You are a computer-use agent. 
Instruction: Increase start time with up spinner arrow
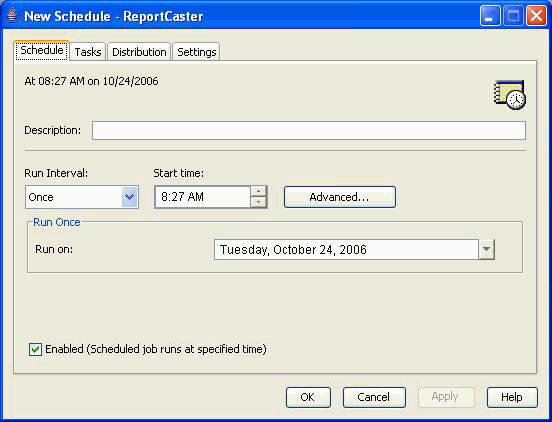[x=259, y=191]
